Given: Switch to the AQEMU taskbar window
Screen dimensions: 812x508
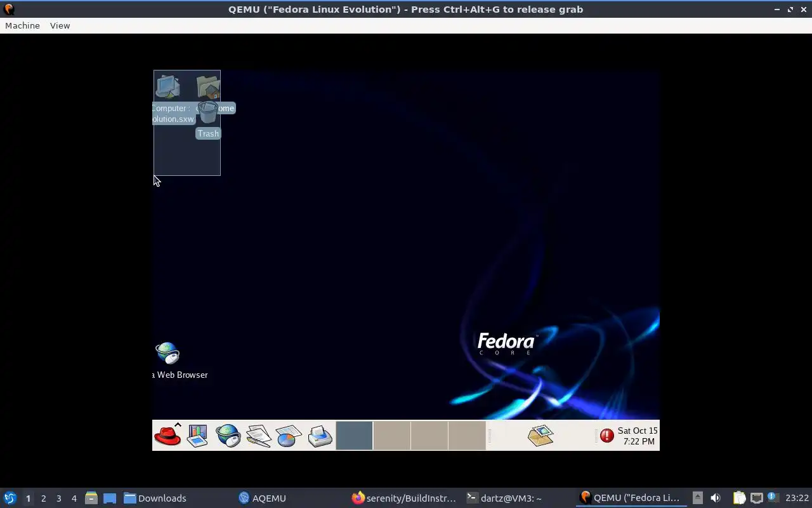Looking at the screenshot, I should [x=292, y=498].
